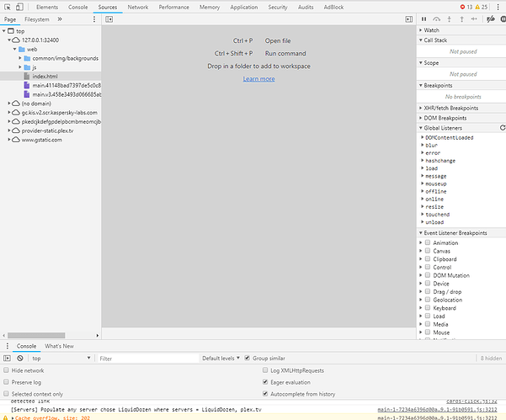The image size is (506, 420).
Task: Open the Filesystem navigator tab
Action: tap(37, 19)
